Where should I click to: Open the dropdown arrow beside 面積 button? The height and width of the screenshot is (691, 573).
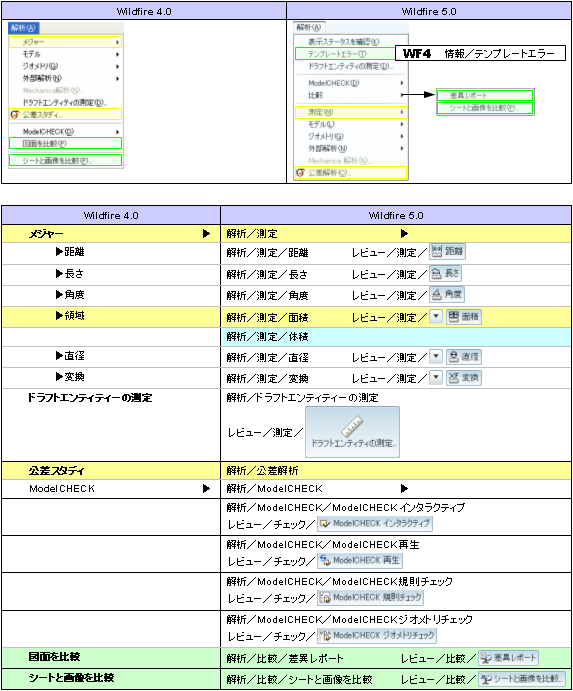[x=436, y=316]
